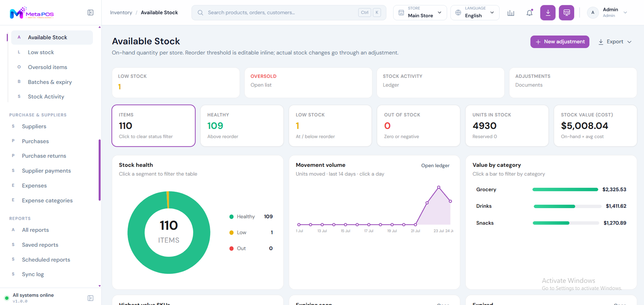Click the Open ledger link
The height and width of the screenshot is (305, 644).
coord(435,166)
